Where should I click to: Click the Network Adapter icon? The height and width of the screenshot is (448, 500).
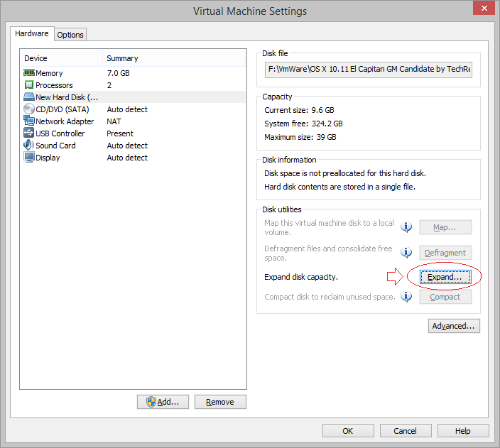coord(28,121)
